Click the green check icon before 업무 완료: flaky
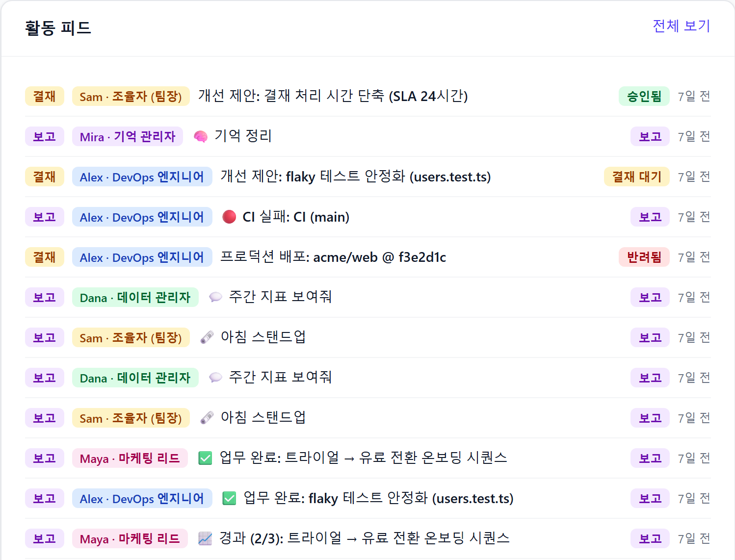735x560 pixels. click(229, 498)
